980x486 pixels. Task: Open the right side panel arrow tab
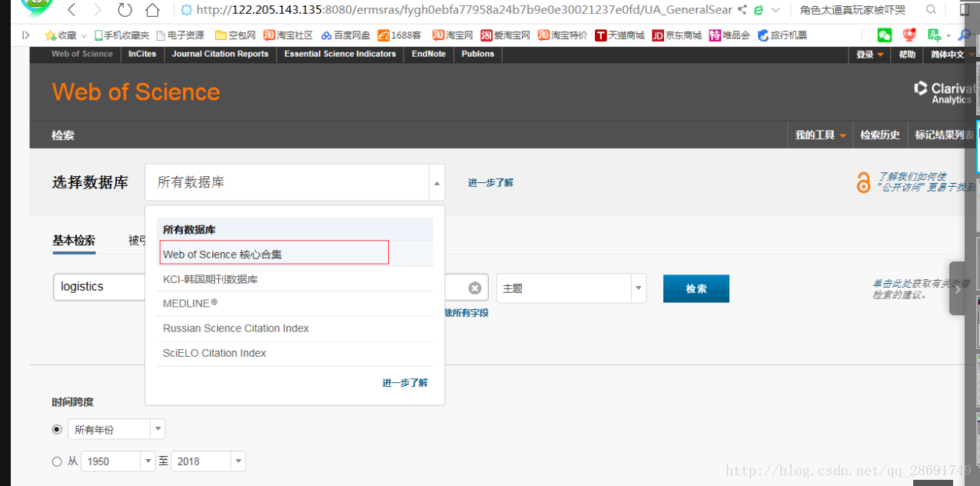pos(957,288)
